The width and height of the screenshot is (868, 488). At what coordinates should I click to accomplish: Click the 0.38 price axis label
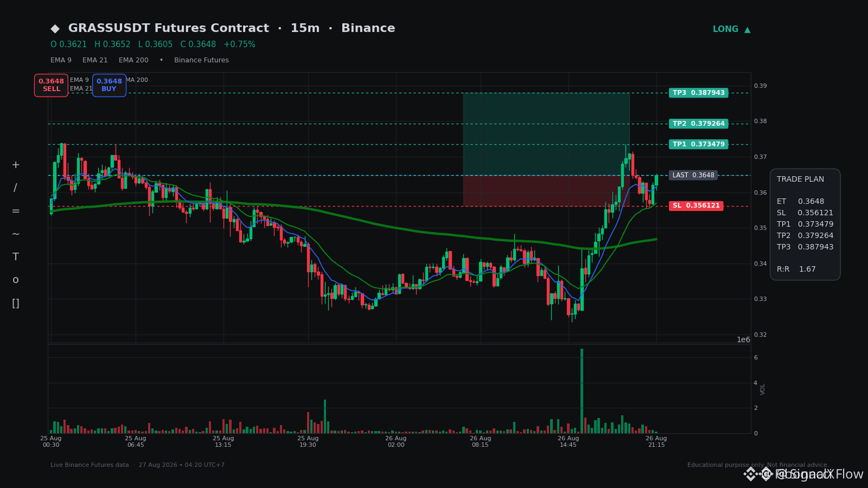(x=760, y=121)
